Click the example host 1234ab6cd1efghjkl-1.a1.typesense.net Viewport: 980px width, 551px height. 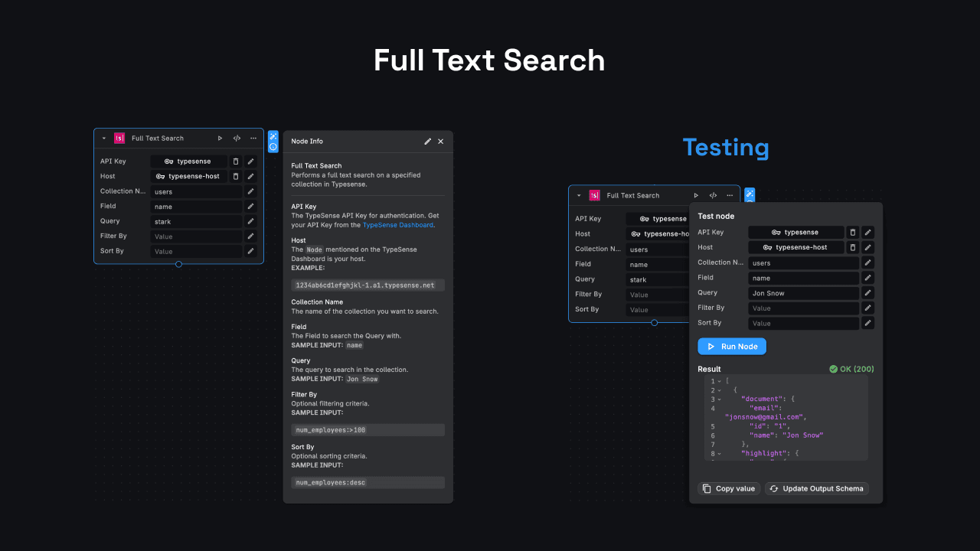pyautogui.click(x=365, y=285)
